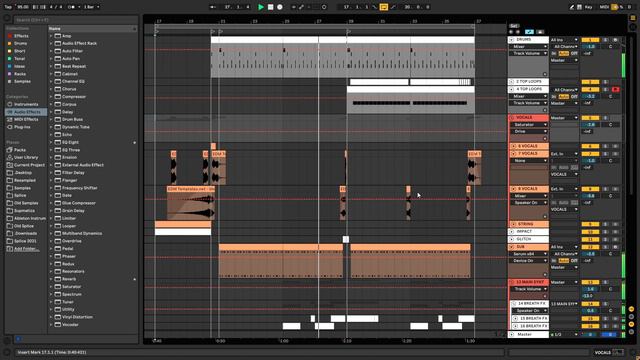640x360 pixels.
Task: Solo the DRUMS track
Action: click(x=605, y=40)
